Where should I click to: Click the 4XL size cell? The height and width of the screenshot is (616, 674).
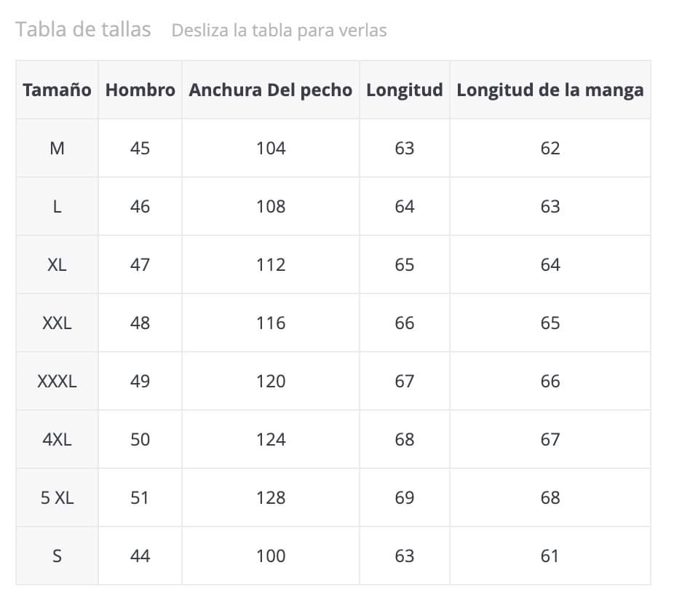tap(57, 440)
